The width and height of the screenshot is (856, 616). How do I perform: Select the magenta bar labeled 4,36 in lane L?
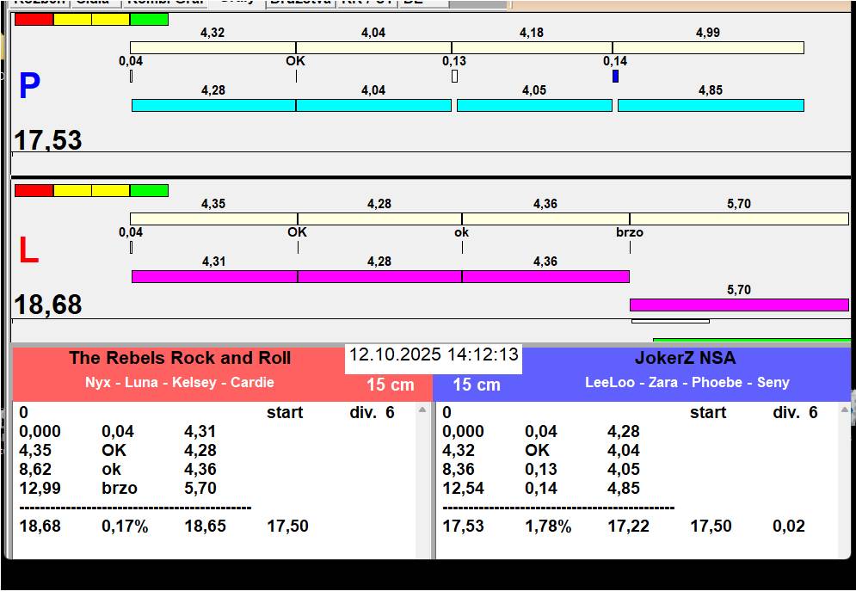(545, 276)
